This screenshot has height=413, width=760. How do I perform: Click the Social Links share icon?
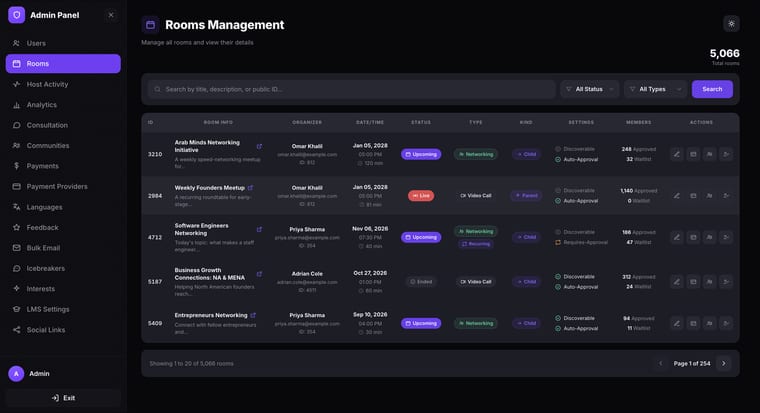pos(16,330)
